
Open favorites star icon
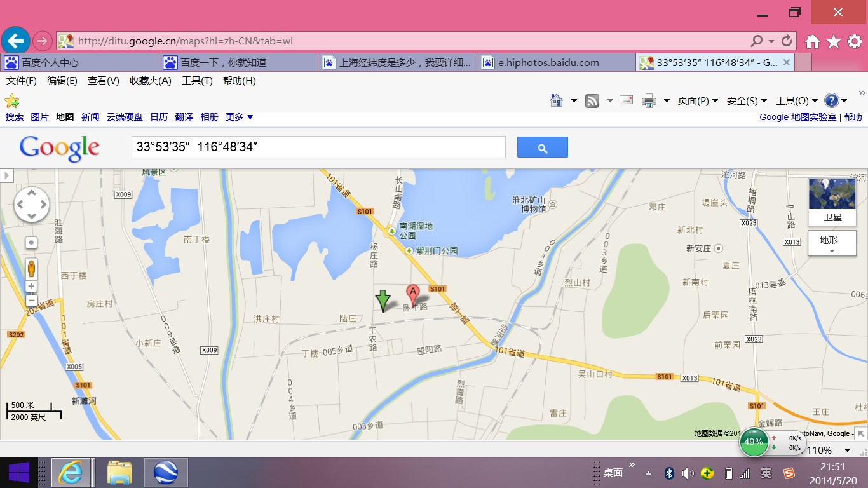[x=834, y=41]
